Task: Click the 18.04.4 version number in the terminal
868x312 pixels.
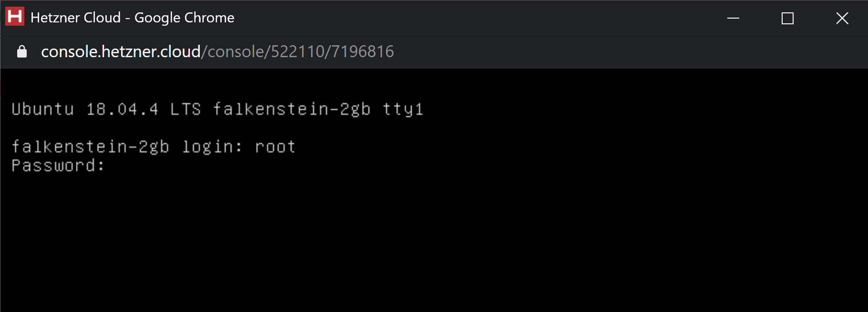Action: click(x=122, y=109)
